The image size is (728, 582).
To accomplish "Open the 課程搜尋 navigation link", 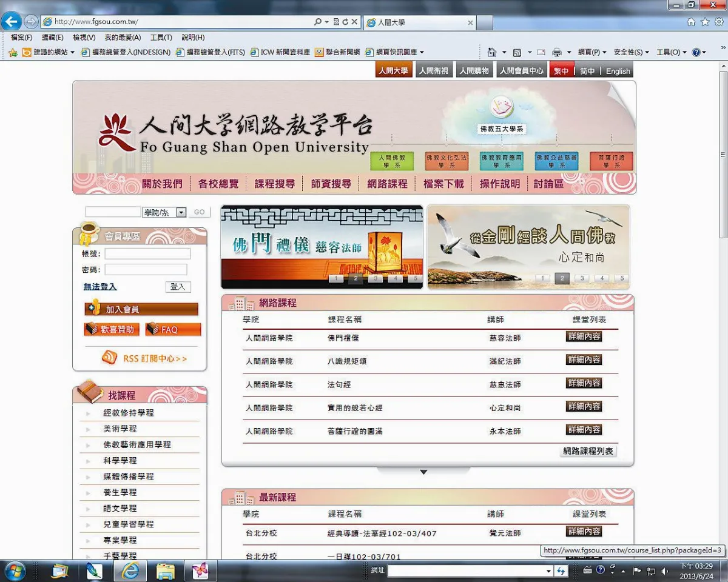I will pos(275,184).
